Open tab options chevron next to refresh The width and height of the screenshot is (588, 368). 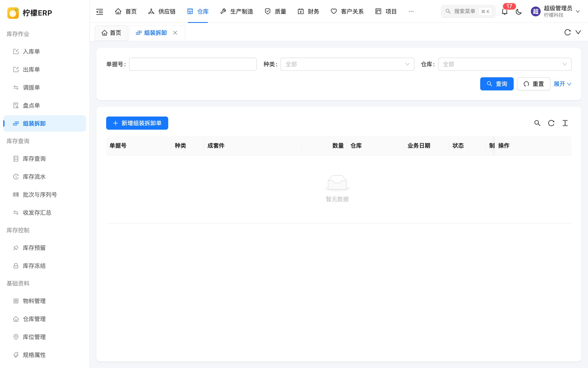[578, 32]
